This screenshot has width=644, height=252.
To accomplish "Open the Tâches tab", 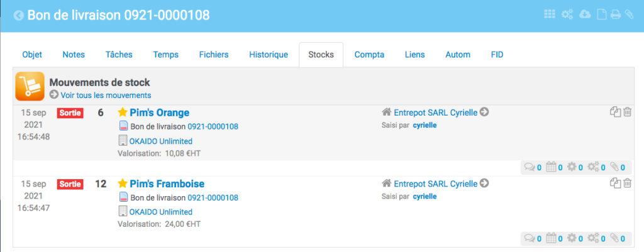I will coord(119,55).
